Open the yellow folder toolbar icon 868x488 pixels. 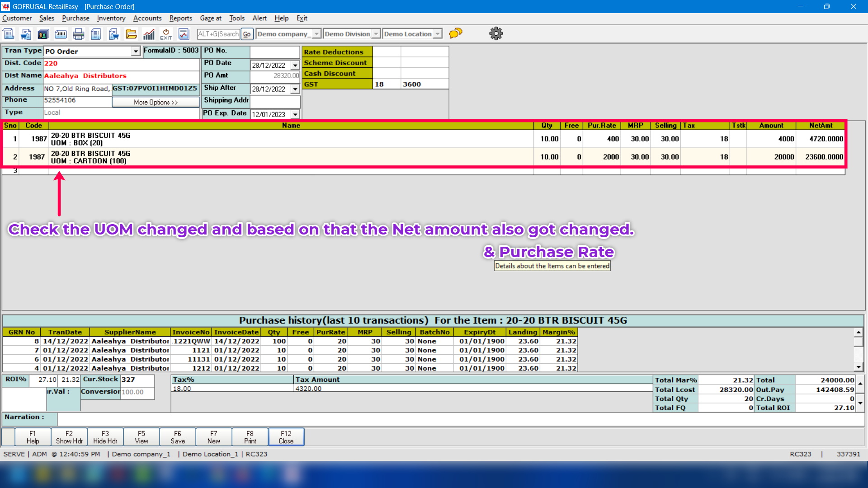131,34
